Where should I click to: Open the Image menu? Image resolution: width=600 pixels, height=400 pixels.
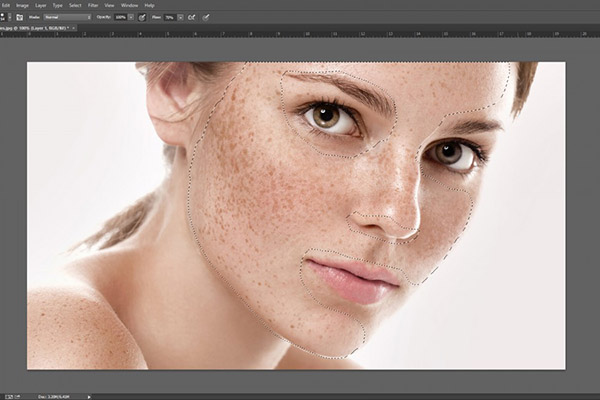tap(24, 5)
